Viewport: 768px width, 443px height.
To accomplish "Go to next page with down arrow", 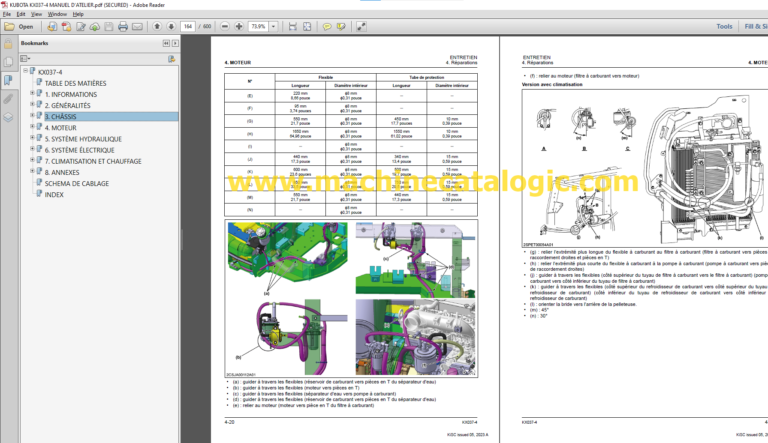I will point(171,26).
